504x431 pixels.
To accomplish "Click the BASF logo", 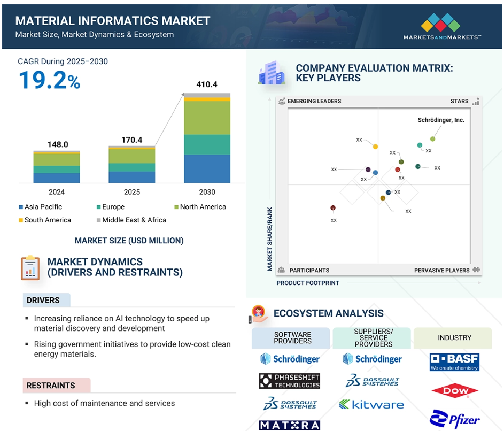I will click(x=454, y=362).
